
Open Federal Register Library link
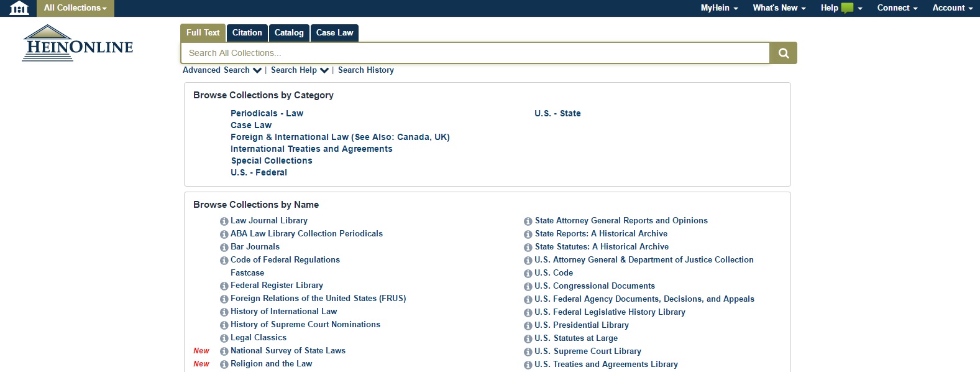[x=277, y=286]
